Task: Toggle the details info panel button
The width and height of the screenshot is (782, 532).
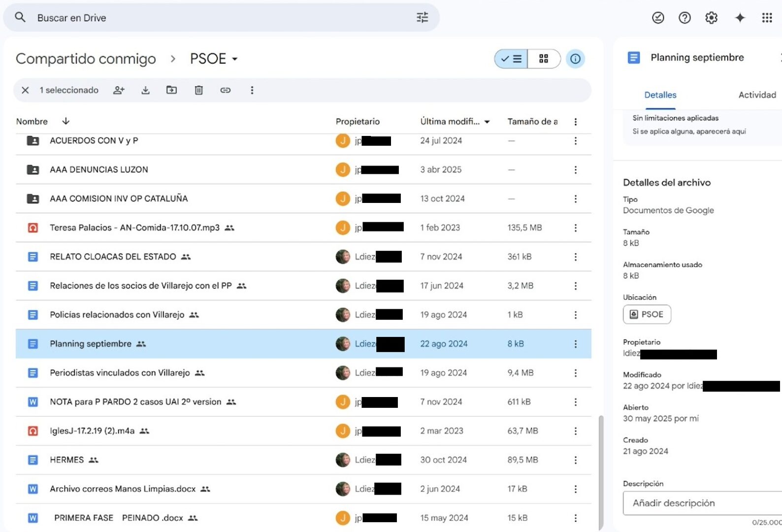Action: pos(575,59)
